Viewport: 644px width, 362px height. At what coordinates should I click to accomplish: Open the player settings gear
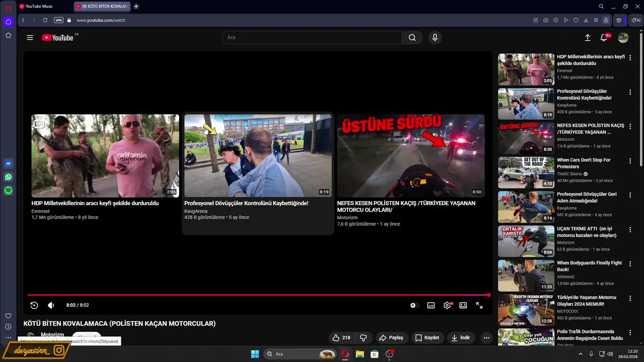[x=447, y=305]
